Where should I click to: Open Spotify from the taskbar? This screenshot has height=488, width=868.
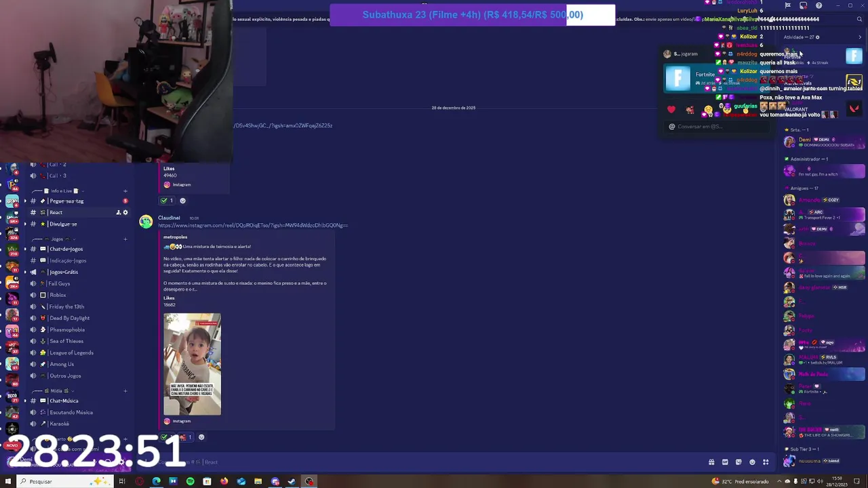190,481
